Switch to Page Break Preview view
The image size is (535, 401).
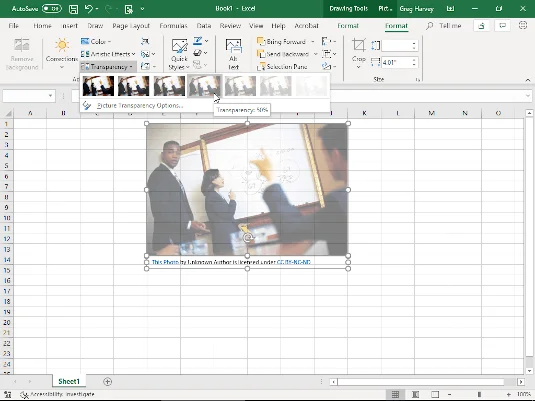click(x=435, y=395)
